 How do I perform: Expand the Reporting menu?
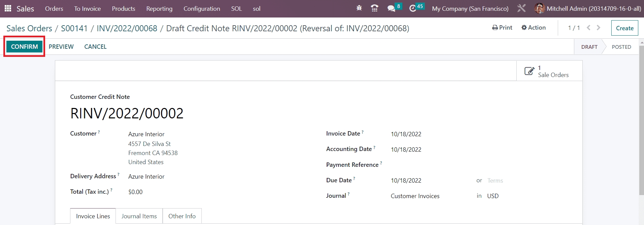pos(159,9)
